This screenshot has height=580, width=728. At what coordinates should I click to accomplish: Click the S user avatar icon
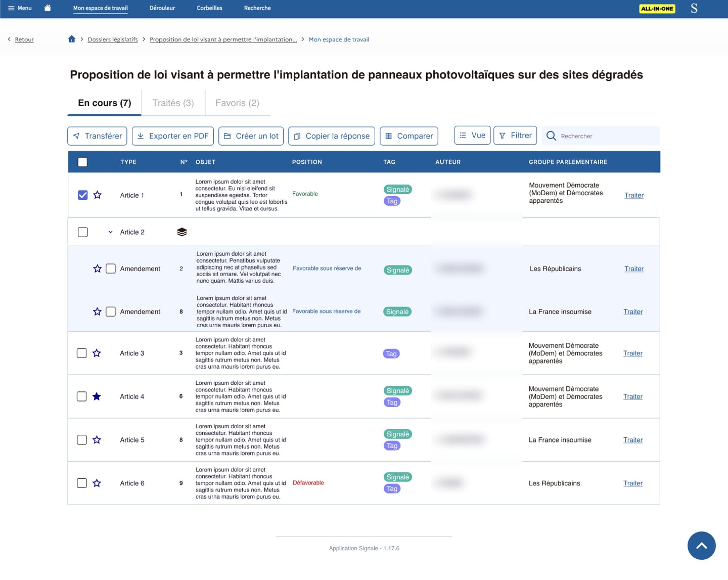point(694,8)
